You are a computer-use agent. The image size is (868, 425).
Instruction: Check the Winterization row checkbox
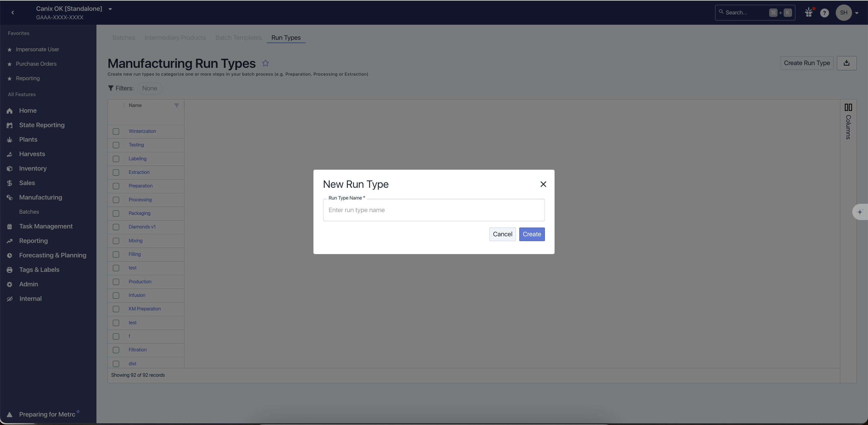pos(116,131)
